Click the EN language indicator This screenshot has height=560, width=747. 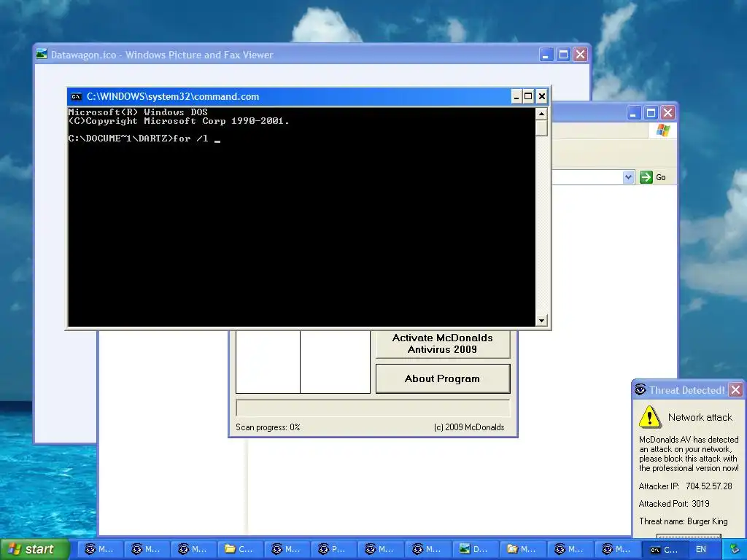pyautogui.click(x=701, y=550)
